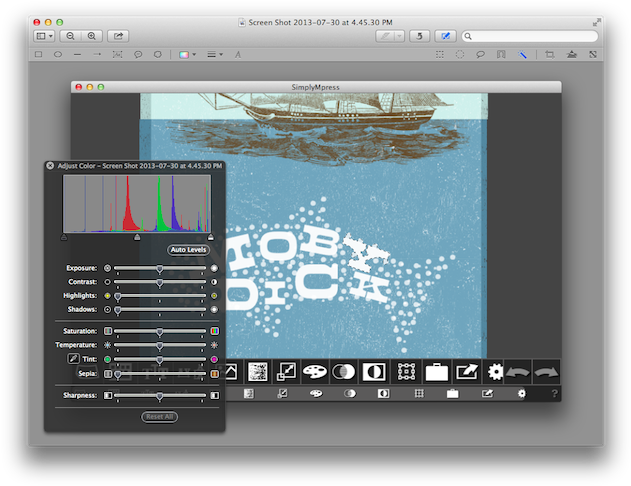This screenshot has width=631, height=486.
Task: Click the large contrast half-circle icon
Action: (374, 372)
